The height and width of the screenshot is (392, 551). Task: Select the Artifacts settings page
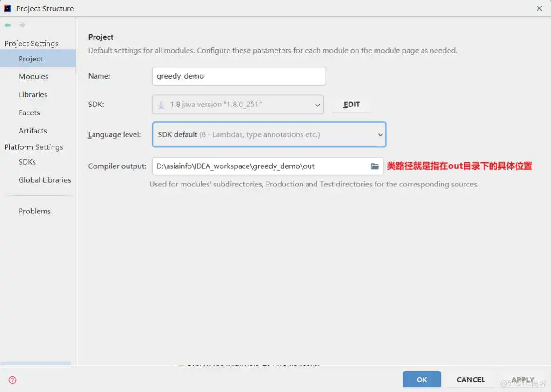(x=33, y=131)
